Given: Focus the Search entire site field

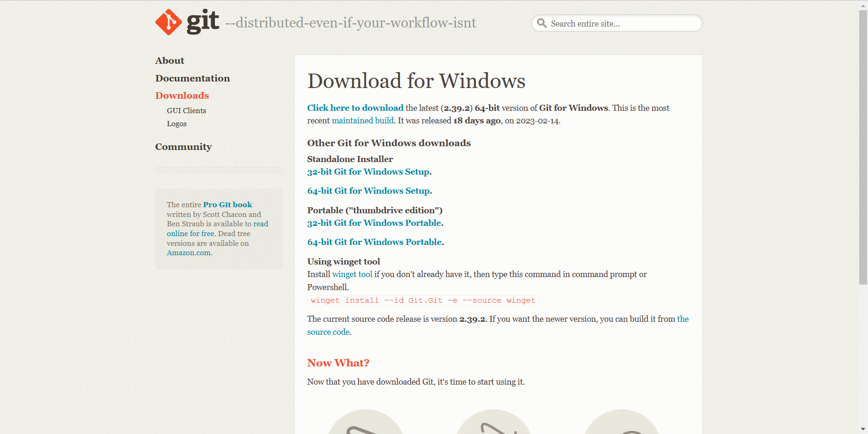Looking at the screenshot, I should point(617,23).
